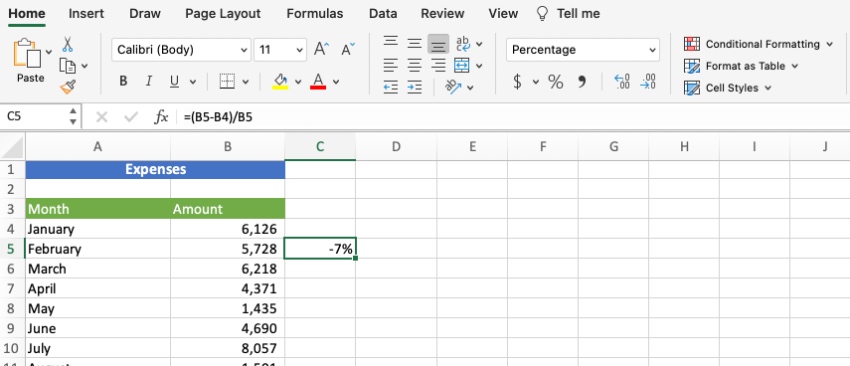Screen dimensions: 850x366
Task: Apply currency dollar format
Action: pyautogui.click(x=518, y=82)
